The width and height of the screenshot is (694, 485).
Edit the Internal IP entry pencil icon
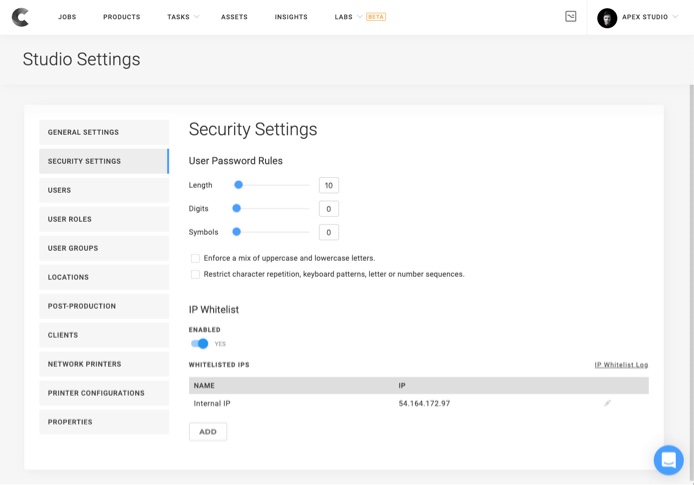pyautogui.click(x=607, y=403)
